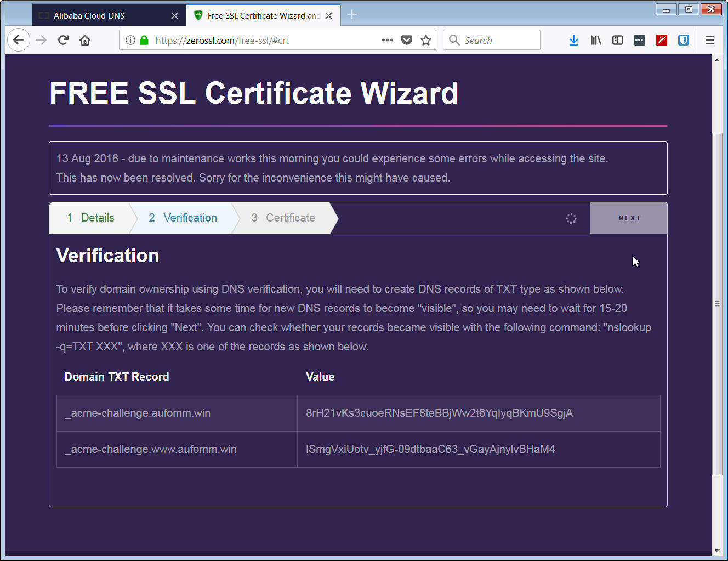Screen dimensions: 728x561
Task: Reload the current page
Action: coord(63,40)
